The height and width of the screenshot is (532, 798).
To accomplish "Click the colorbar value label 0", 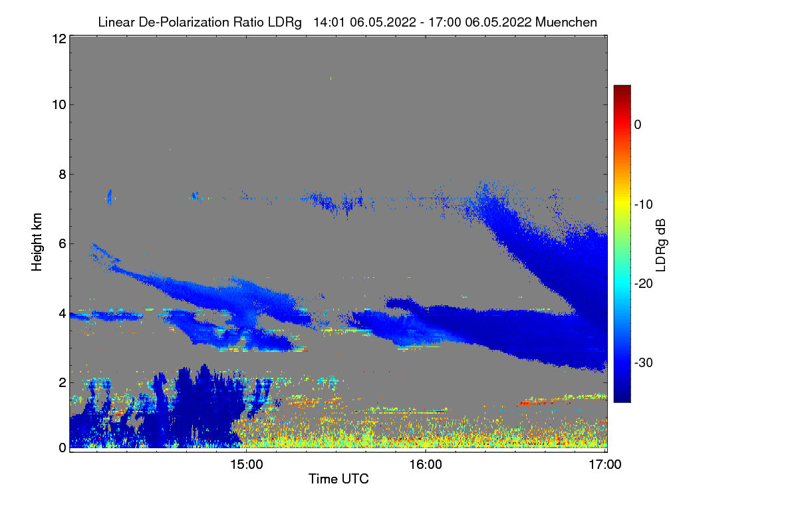I will (638, 125).
